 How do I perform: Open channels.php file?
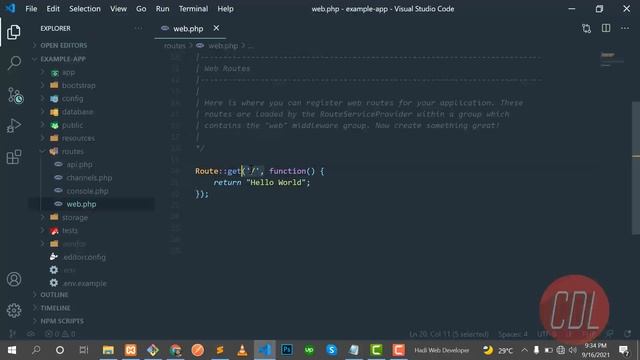tap(89, 178)
